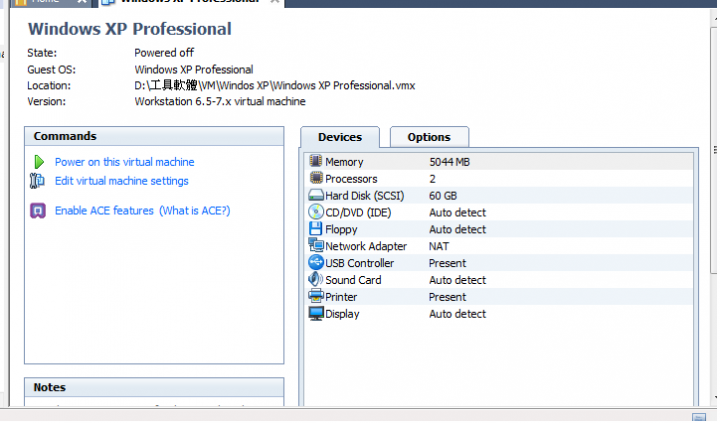
Task: Power on this virtual machine
Action: [x=124, y=162]
